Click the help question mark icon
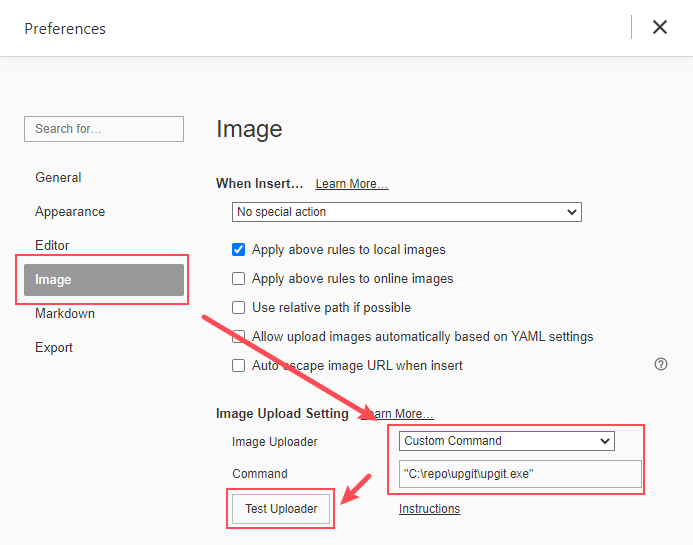This screenshot has height=545, width=693. pos(660,365)
